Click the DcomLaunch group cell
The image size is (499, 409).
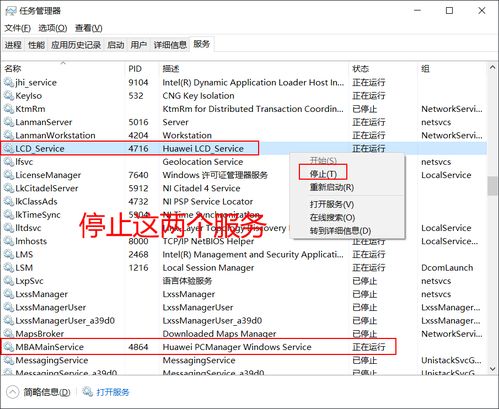(x=447, y=268)
